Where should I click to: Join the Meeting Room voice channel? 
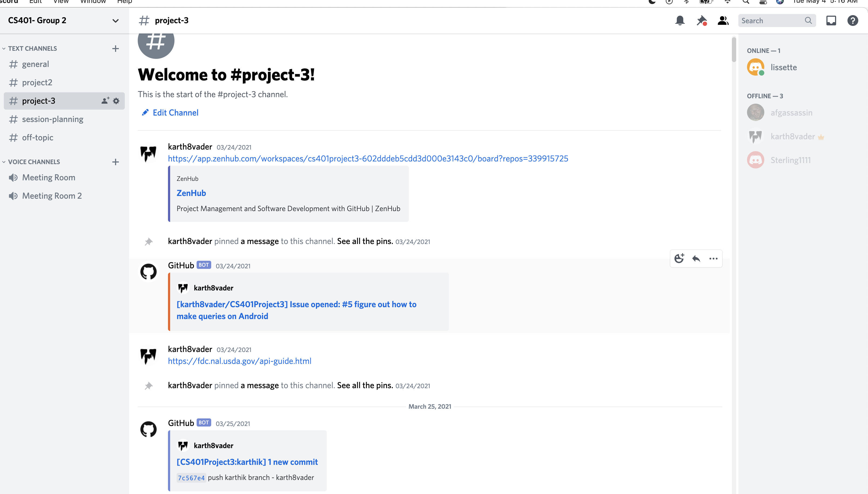pyautogui.click(x=64, y=177)
